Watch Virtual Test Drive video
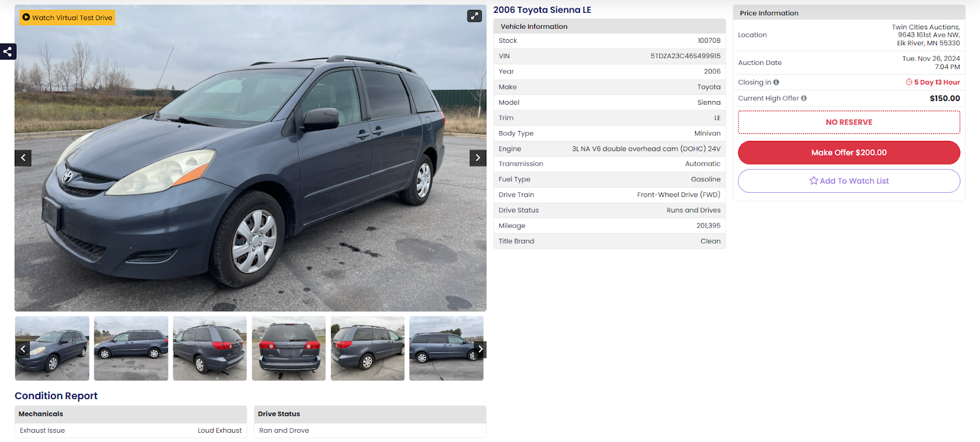The height and width of the screenshot is (442, 980). click(x=67, y=18)
